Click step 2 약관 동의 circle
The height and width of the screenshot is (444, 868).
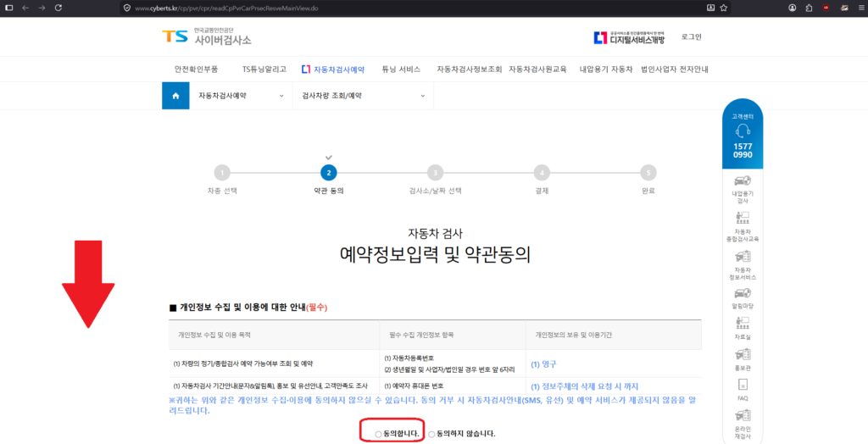[x=328, y=173]
